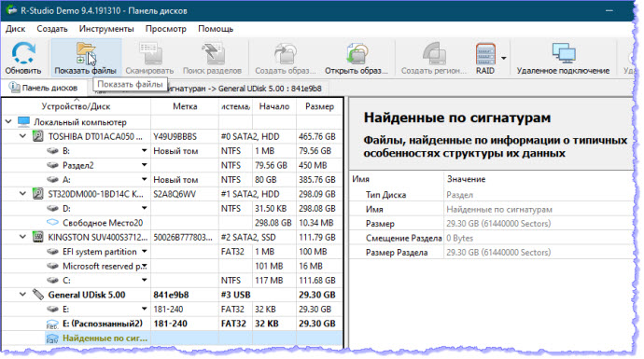Open dropdown arrow for partition E:
The width and height of the screenshot is (644, 359).
[x=144, y=309]
